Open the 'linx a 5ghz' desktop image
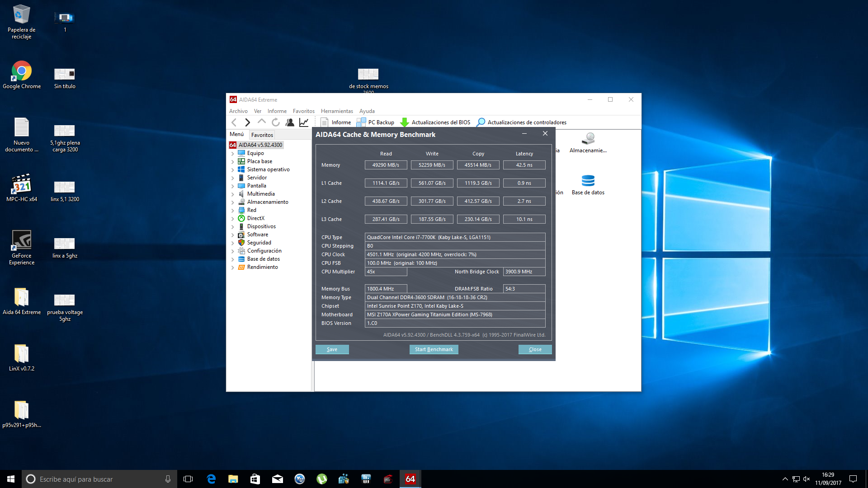The image size is (868, 488). coord(65,248)
